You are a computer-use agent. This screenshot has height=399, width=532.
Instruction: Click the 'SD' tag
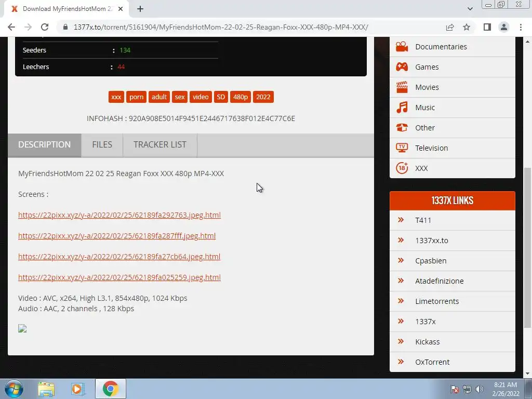point(221,97)
